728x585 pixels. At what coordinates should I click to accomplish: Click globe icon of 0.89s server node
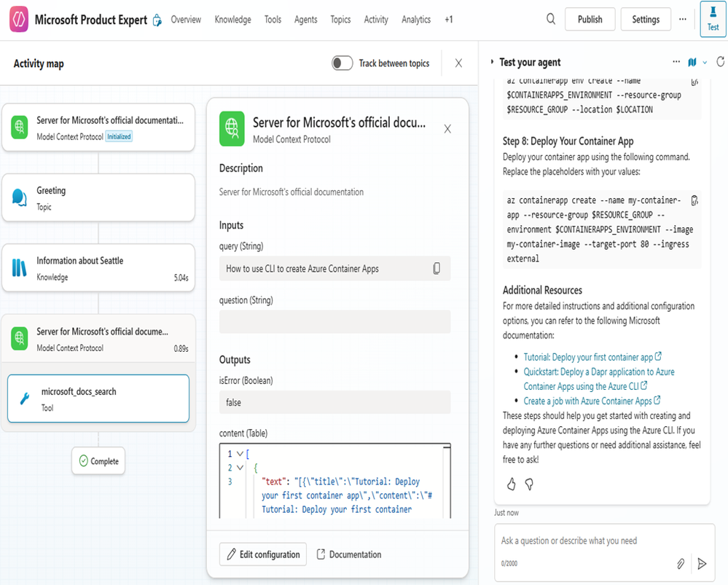[x=20, y=339]
